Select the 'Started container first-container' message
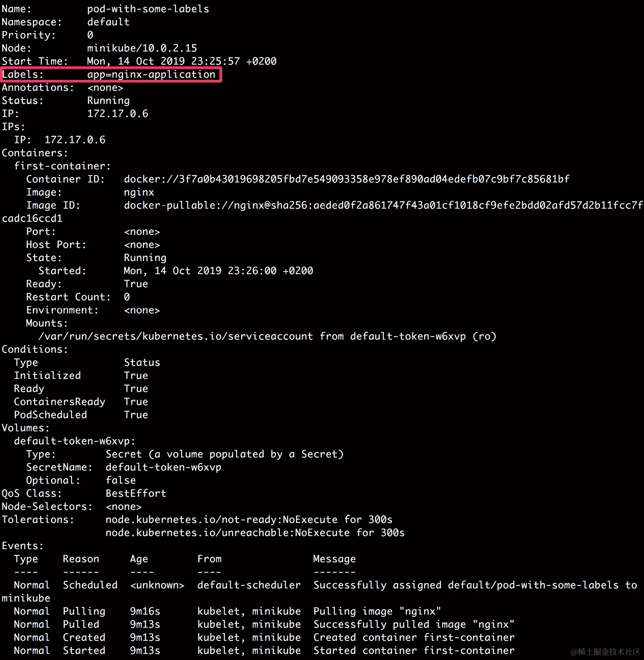 point(414,650)
